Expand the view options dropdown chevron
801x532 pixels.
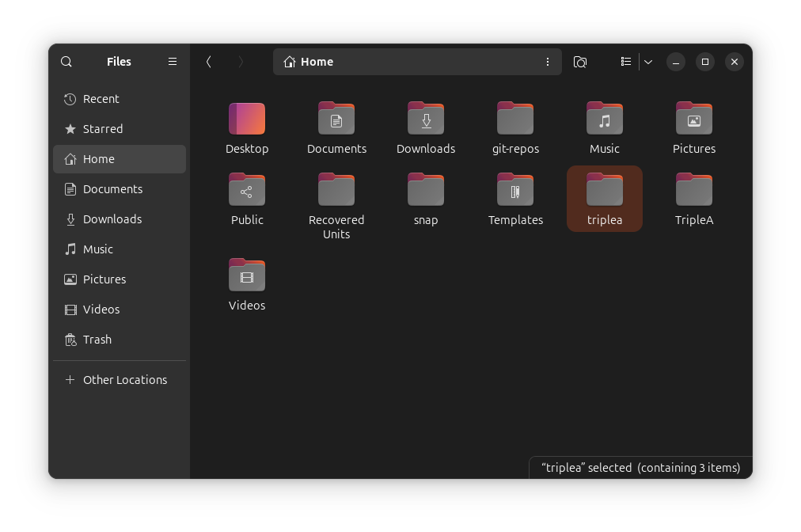pyautogui.click(x=648, y=62)
